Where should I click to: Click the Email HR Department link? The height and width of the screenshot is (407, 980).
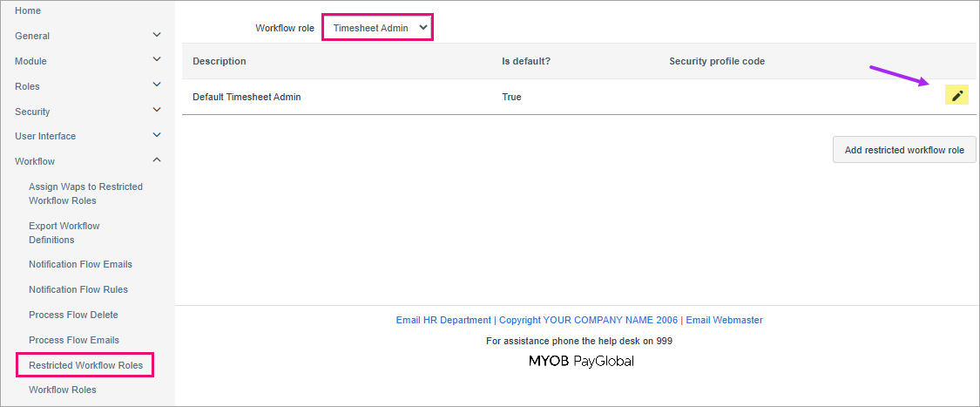click(x=443, y=320)
